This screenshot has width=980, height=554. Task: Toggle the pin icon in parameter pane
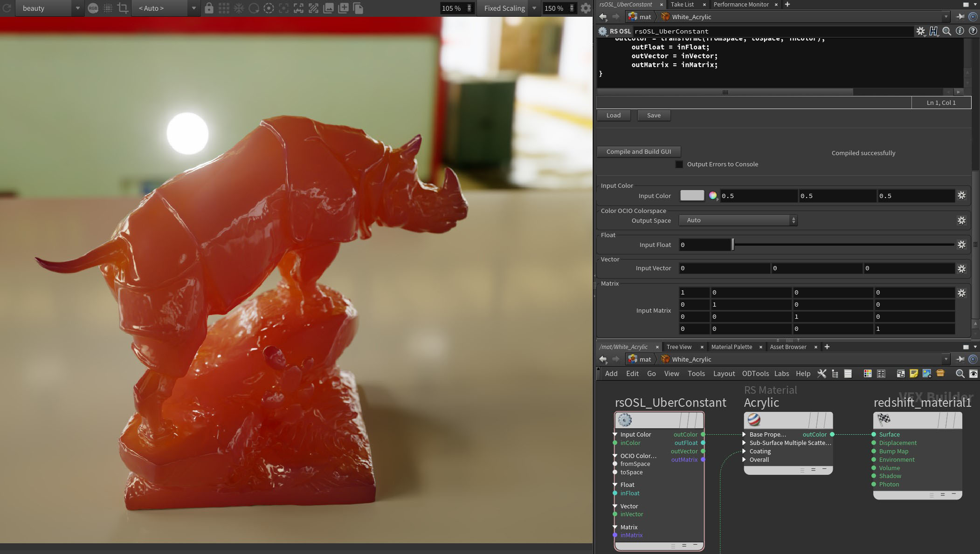[x=960, y=17]
